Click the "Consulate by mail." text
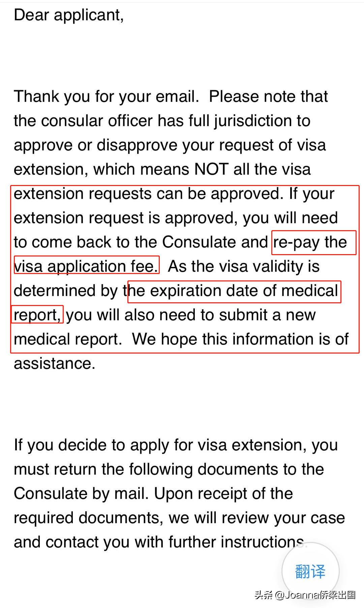 (81, 493)
